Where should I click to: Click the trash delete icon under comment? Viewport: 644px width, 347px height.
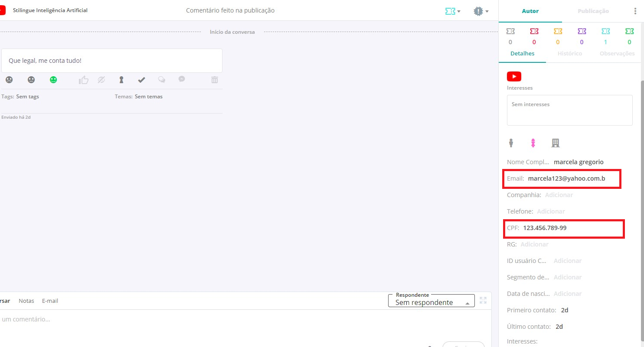click(215, 80)
